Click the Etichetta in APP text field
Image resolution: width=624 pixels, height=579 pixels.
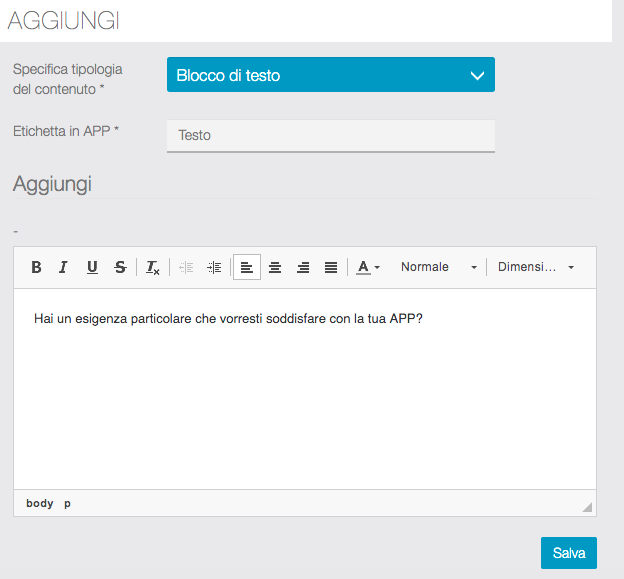pos(330,135)
